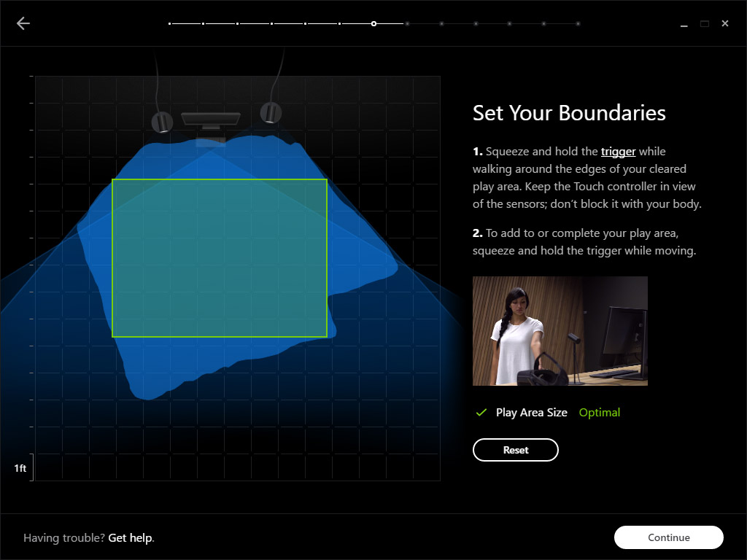The height and width of the screenshot is (560, 747).
Task: Select the right Oculus sensor icon
Action: click(x=271, y=112)
